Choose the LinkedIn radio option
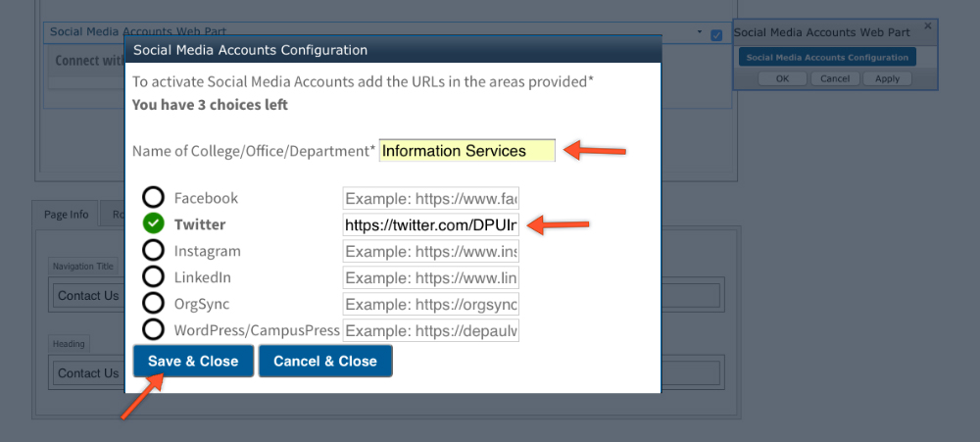 click(153, 277)
